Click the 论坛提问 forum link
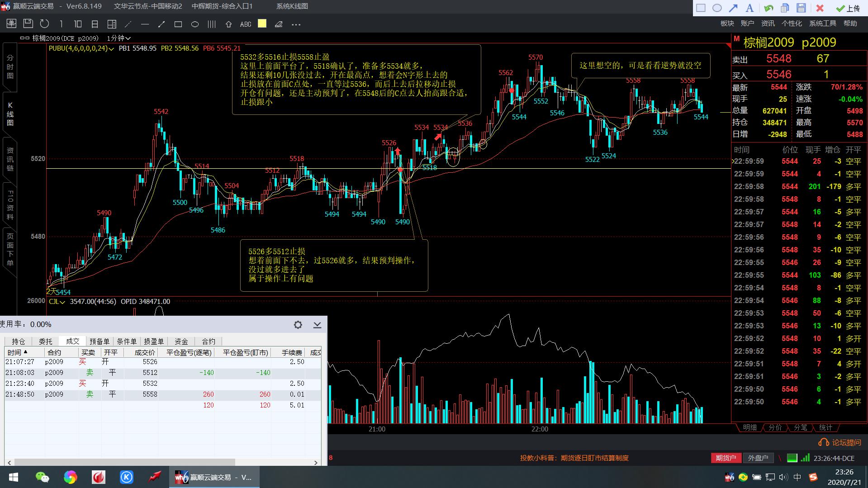The image size is (868, 488). [840, 443]
